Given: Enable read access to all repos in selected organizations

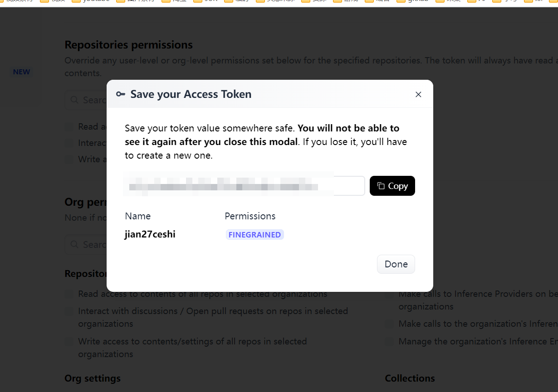Looking at the screenshot, I should pos(69,294).
